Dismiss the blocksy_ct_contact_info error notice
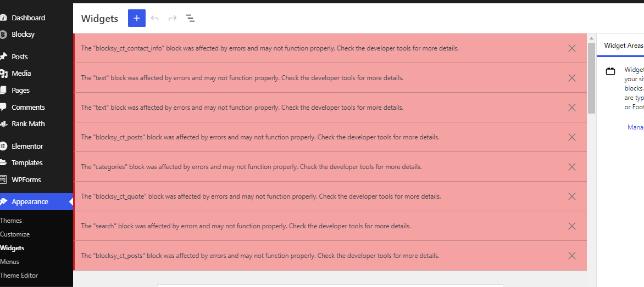Screen dimensions: 644x287 click(x=571, y=48)
